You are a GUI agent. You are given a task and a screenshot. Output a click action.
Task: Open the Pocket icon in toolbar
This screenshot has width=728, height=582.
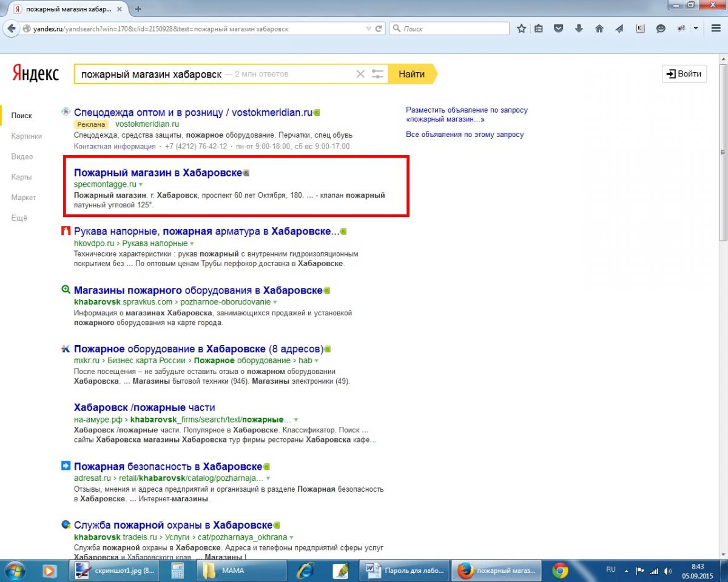coord(559,28)
